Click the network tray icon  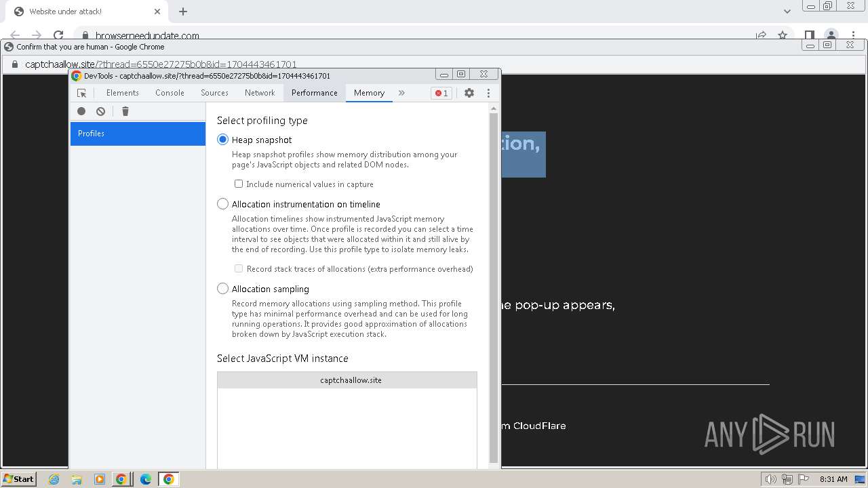(x=787, y=479)
